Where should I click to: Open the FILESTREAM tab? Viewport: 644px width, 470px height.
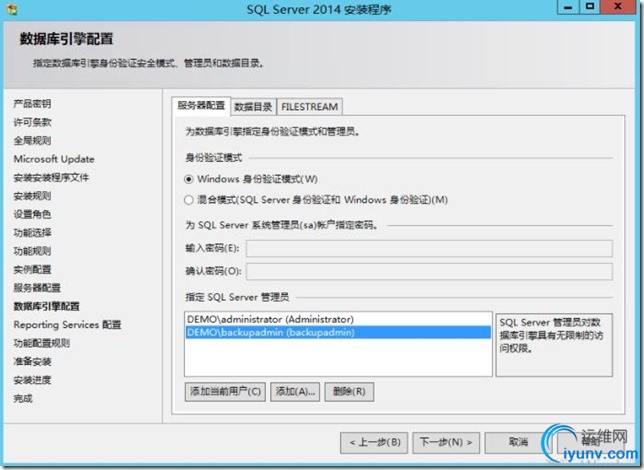pos(310,107)
